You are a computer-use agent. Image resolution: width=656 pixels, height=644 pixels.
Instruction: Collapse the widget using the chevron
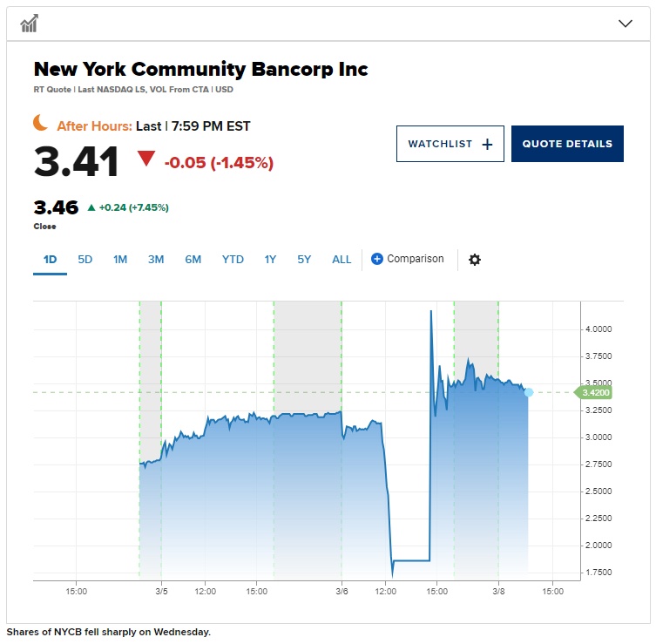click(x=625, y=24)
